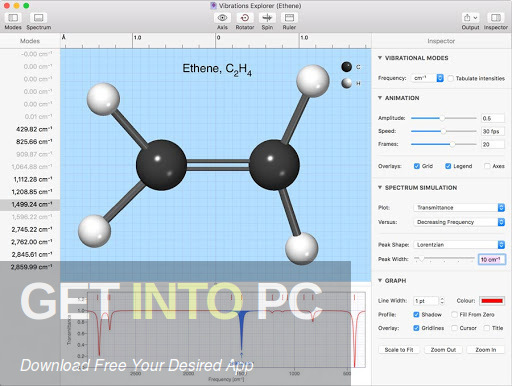512x386 pixels.
Task: Select the 1,499.24 cm⁻¹ mode
Action: 30,204
